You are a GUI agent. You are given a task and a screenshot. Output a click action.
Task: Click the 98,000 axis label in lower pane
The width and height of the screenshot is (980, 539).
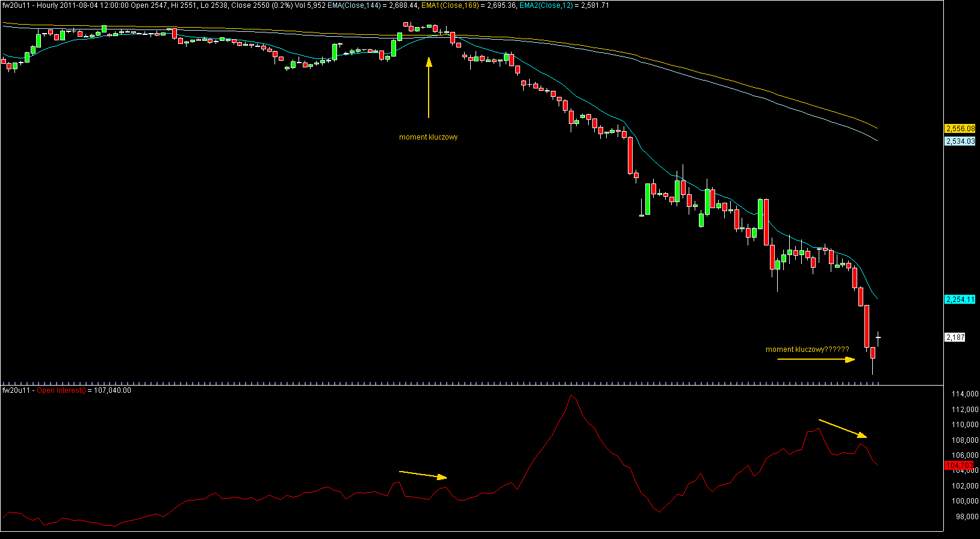967,517
